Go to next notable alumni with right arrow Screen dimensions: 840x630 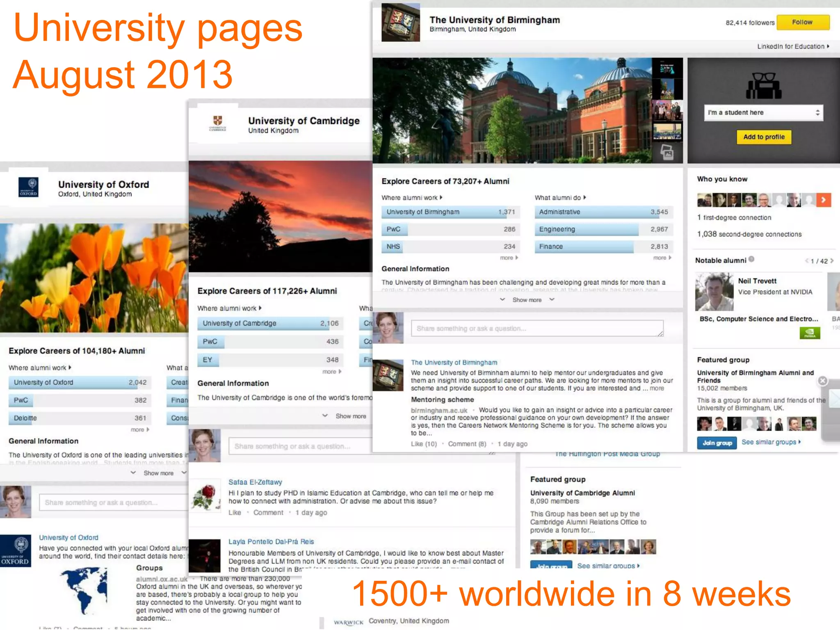tap(832, 261)
